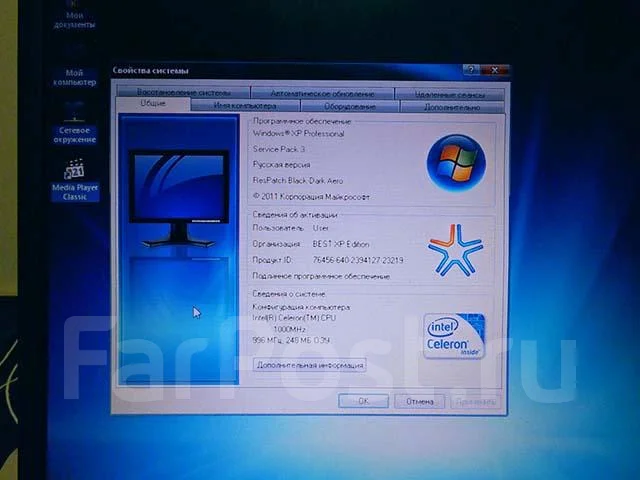The height and width of the screenshot is (480, 640).
Task: Open the Оборудование tab
Action: click(x=350, y=107)
